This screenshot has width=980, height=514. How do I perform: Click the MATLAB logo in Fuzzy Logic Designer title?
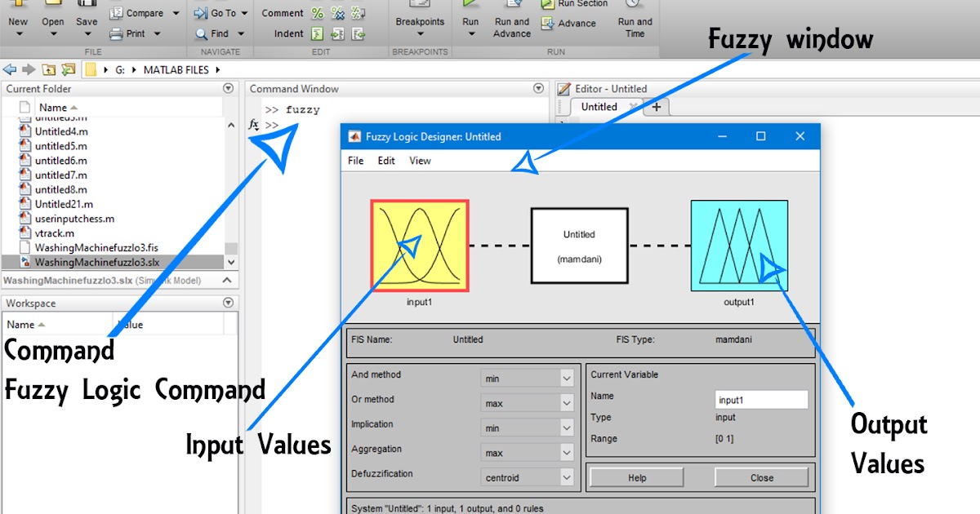point(354,136)
